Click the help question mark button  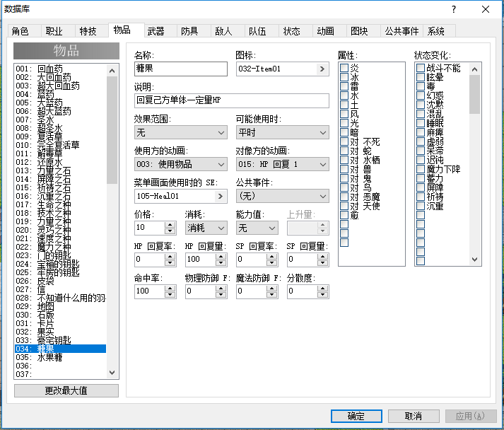[454, 9]
